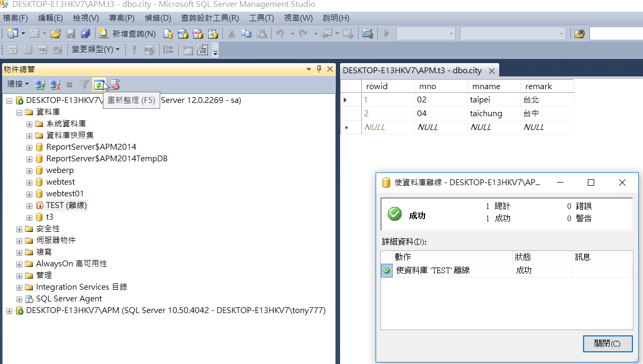
Task: Click the Paste clipboard icon
Action: click(x=262, y=33)
